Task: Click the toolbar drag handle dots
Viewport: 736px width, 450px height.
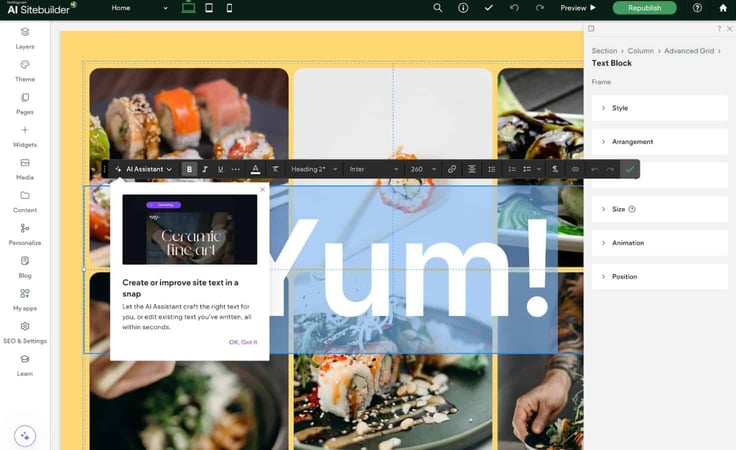Action: coord(105,169)
